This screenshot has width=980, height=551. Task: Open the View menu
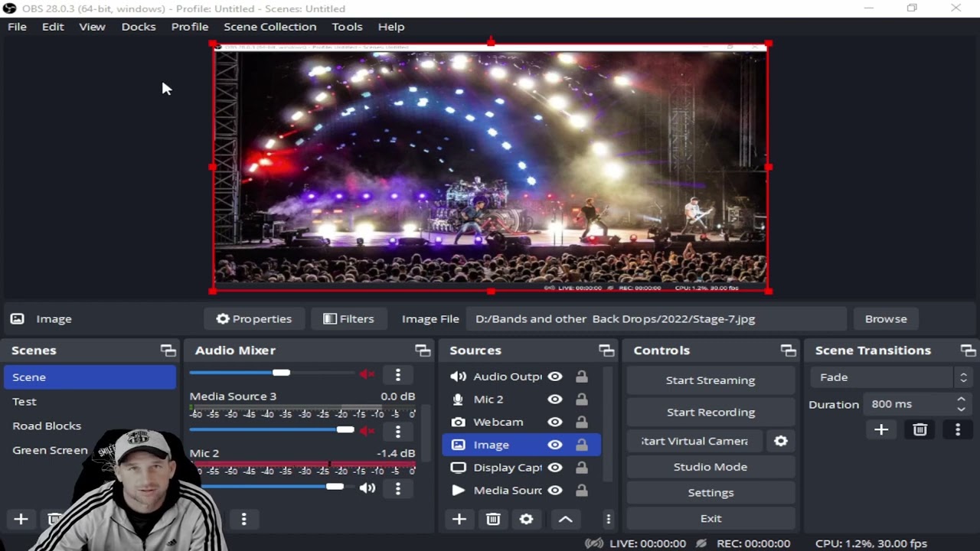92,26
